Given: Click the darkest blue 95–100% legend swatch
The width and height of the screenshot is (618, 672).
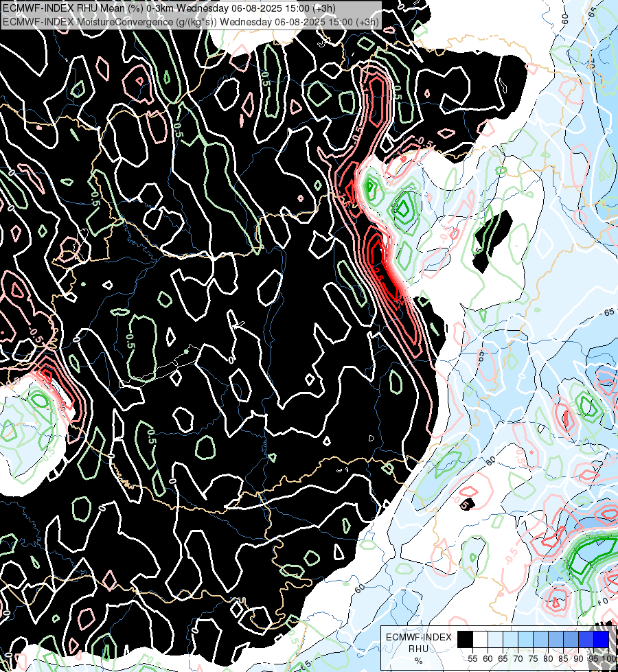Looking at the screenshot, I should [601, 639].
